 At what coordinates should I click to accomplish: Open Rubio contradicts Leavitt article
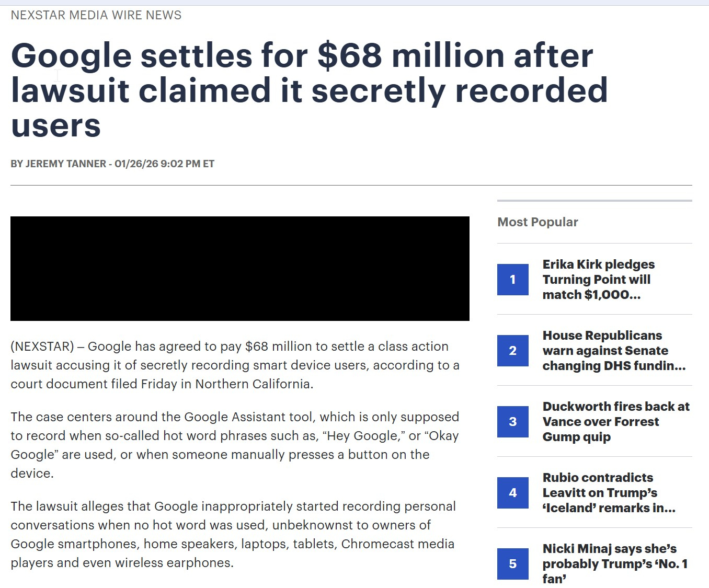coord(609,493)
